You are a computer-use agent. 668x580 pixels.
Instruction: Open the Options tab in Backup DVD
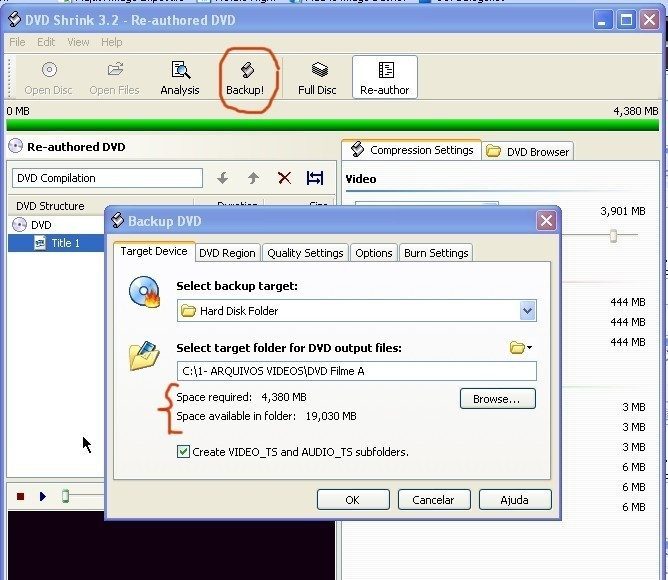point(374,253)
